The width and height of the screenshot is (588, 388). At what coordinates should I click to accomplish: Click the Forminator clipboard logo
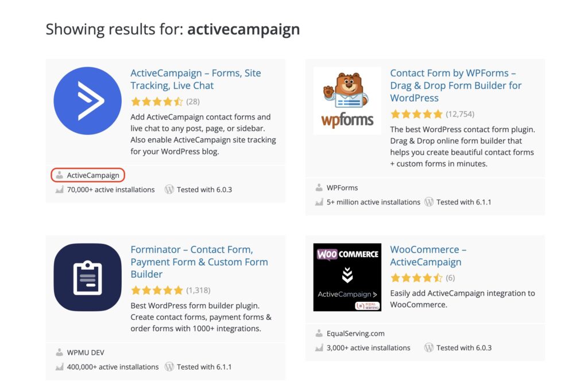point(87,277)
